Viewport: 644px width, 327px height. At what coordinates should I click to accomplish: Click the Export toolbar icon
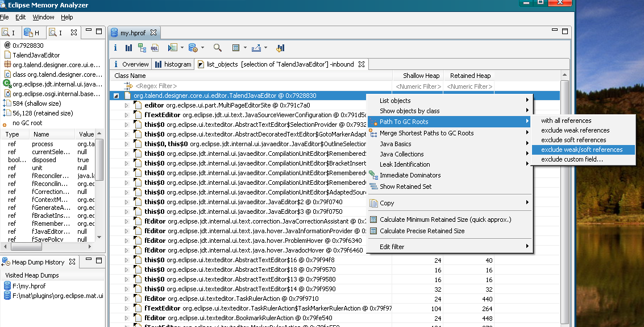pyautogui.click(x=256, y=48)
